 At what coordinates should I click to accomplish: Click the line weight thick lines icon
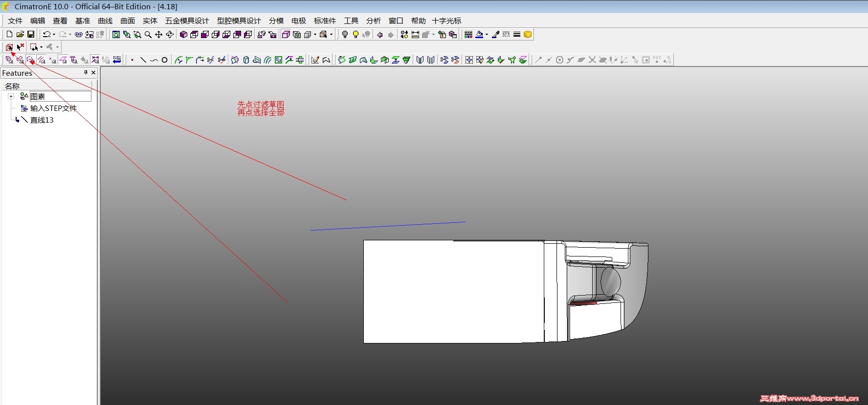(517, 34)
